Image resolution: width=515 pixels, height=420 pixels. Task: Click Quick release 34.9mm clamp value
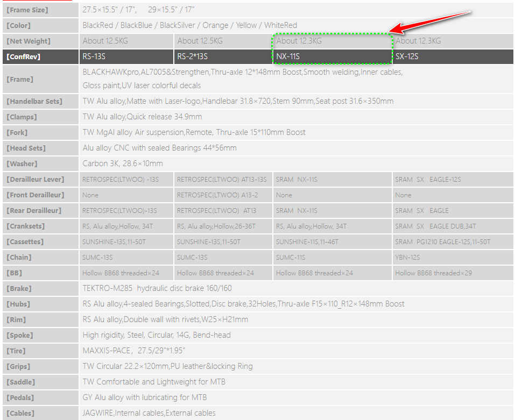tap(142, 117)
